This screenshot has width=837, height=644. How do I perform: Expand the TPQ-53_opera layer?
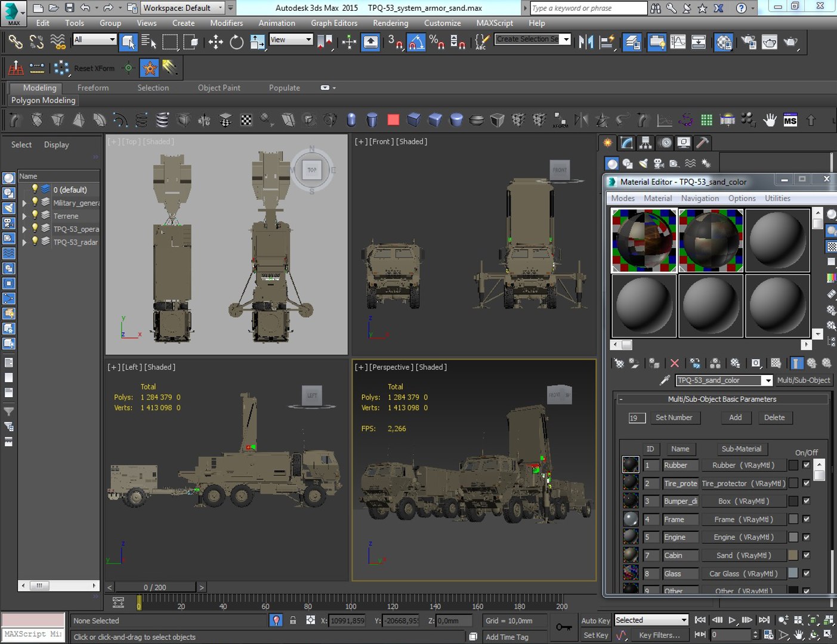[x=24, y=229]
